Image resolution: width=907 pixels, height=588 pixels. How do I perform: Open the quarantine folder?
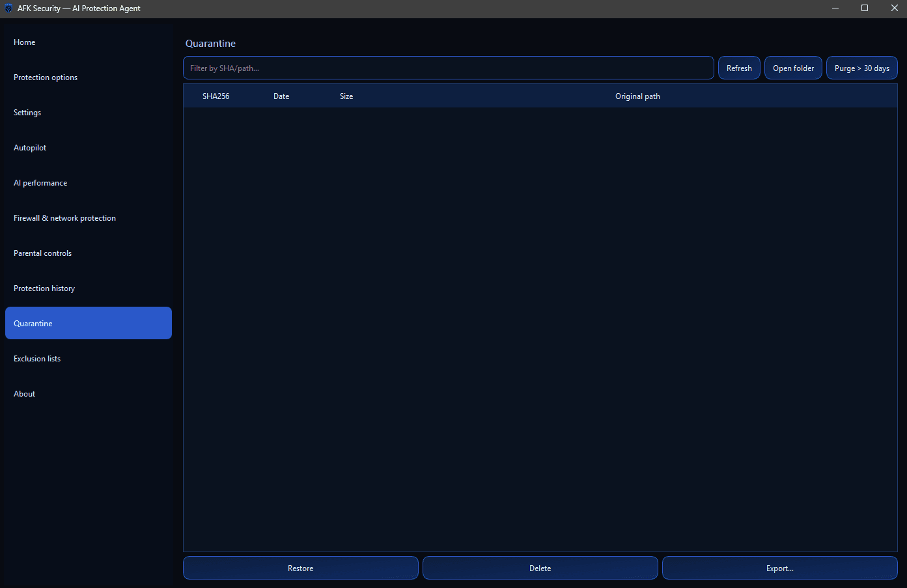[x=793, y=68]
